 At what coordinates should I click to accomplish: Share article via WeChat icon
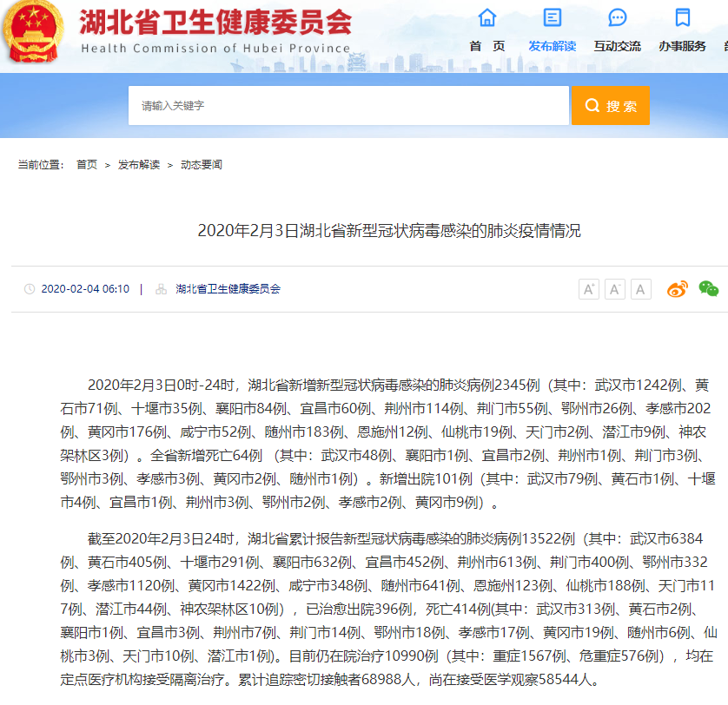click(709, 289)
